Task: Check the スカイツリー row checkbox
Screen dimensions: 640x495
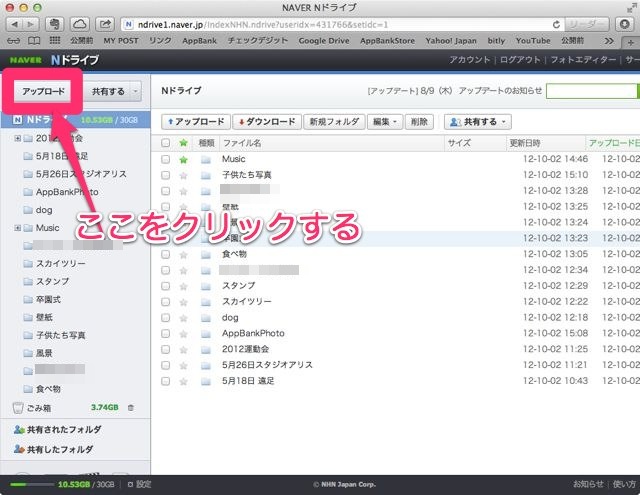Action: [x=165, y=302]
